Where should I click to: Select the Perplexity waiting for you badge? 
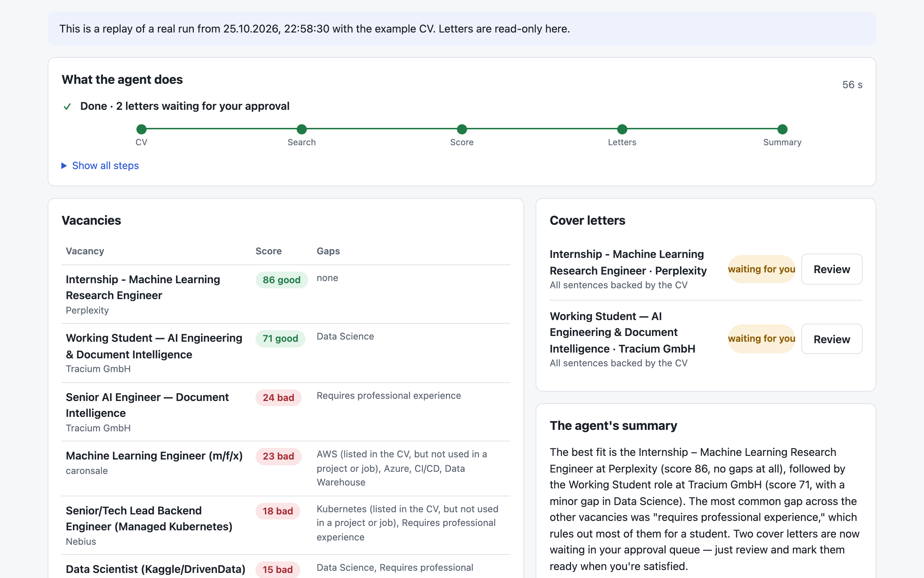[x=761, y=269]
